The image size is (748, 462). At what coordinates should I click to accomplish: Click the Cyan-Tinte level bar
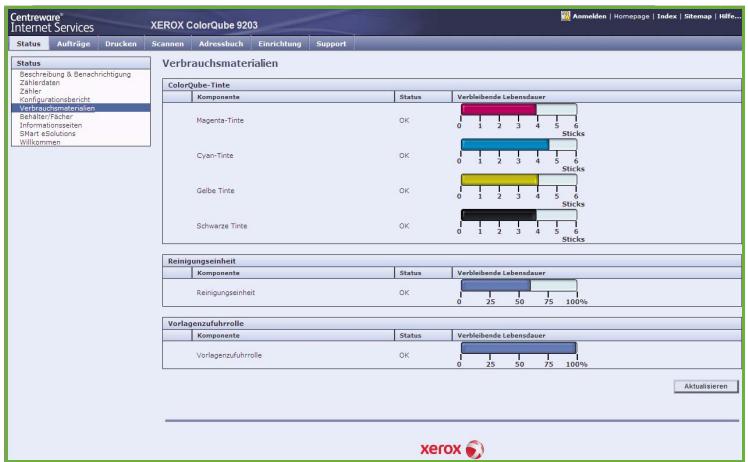click(x=519, y=145)
